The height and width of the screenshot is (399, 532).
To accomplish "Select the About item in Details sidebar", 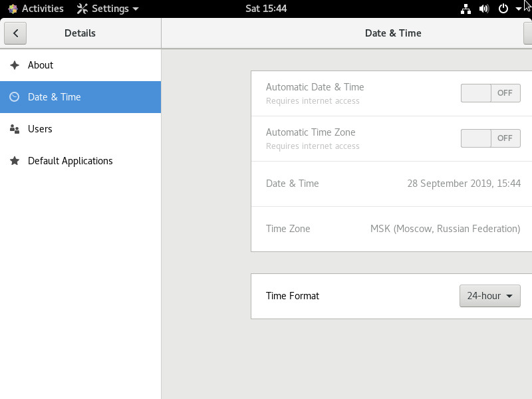I will click(80, 65).
